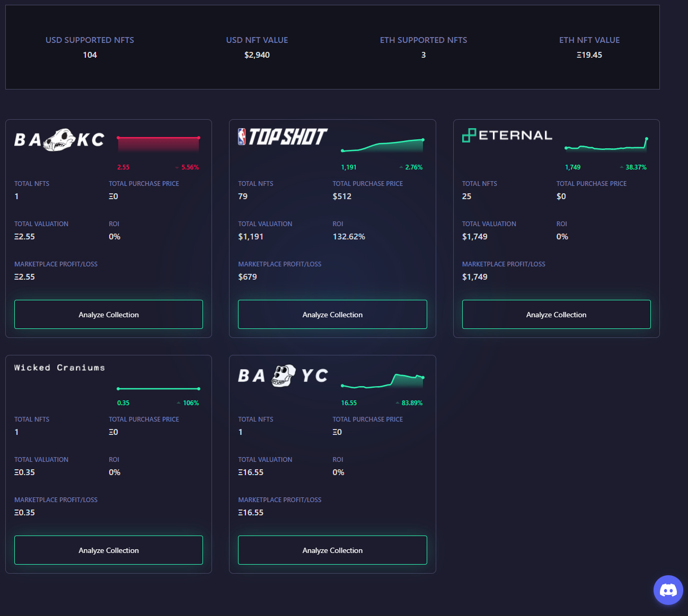Click the BAKC collection logo
Image resolution: width=688 pixels, height=616 pixels.
pyautogui.click(x=59, y=140)
